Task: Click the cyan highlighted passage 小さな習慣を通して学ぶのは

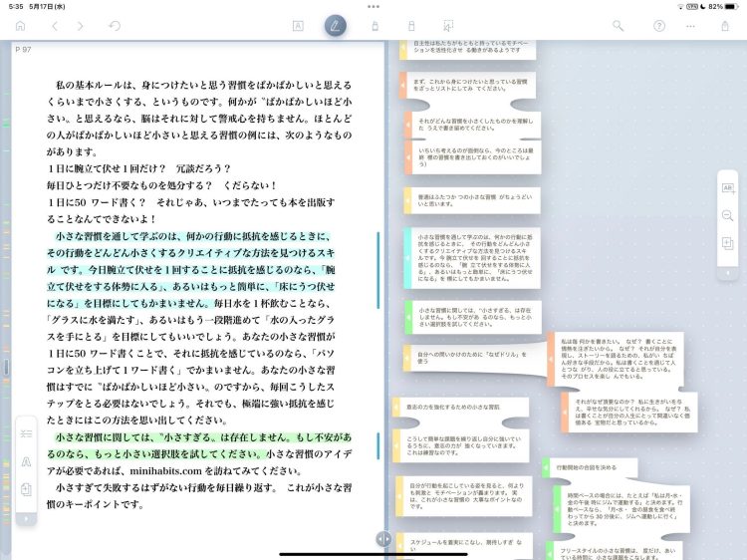Action: (190, 269)
